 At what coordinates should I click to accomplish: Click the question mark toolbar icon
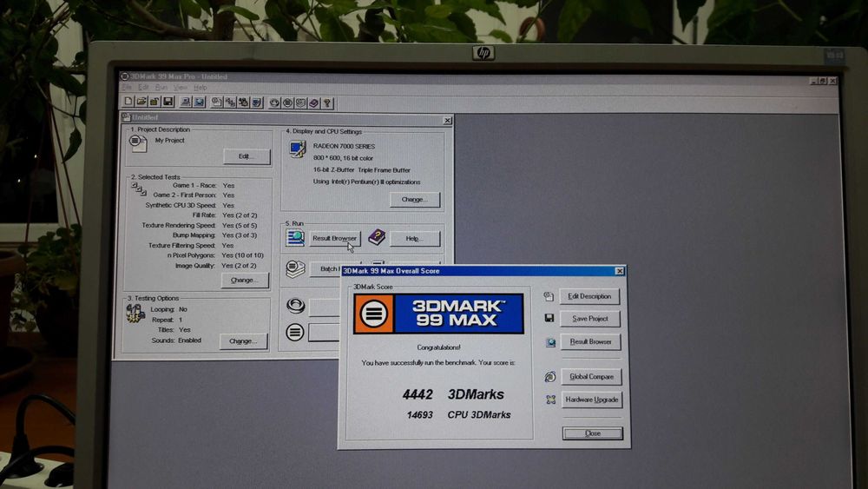(x=327, y=103)
